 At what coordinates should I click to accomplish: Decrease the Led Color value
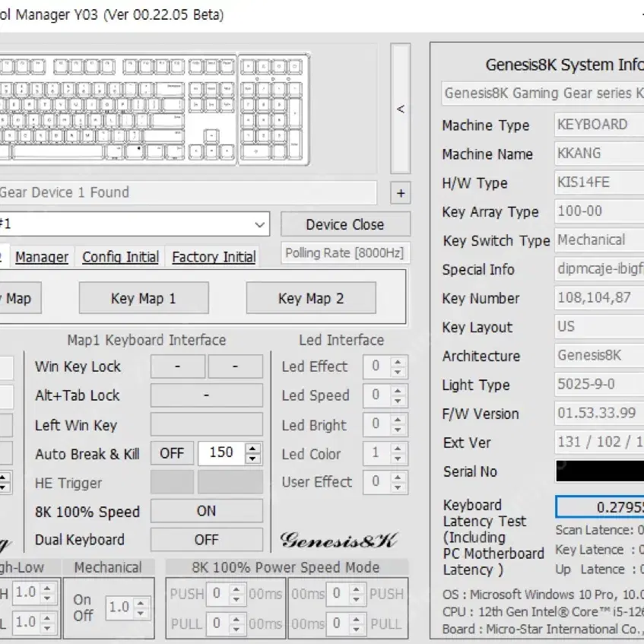click(x=398, y=458)
